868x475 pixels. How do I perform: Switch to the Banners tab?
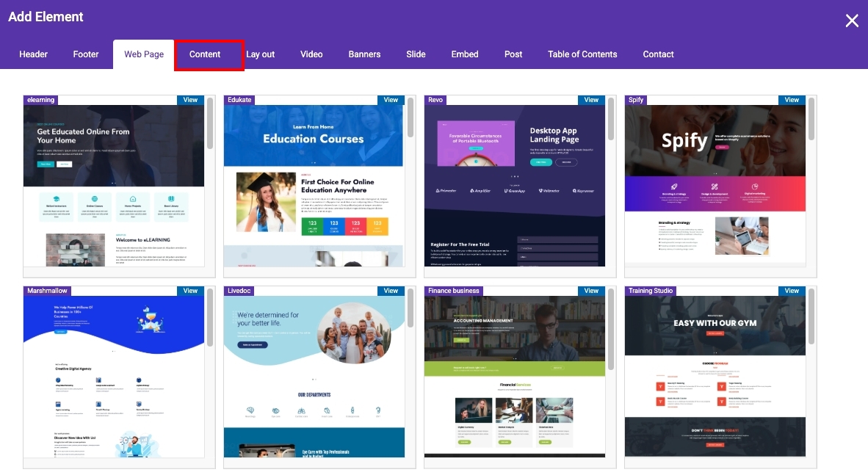[x=364, y=54]
